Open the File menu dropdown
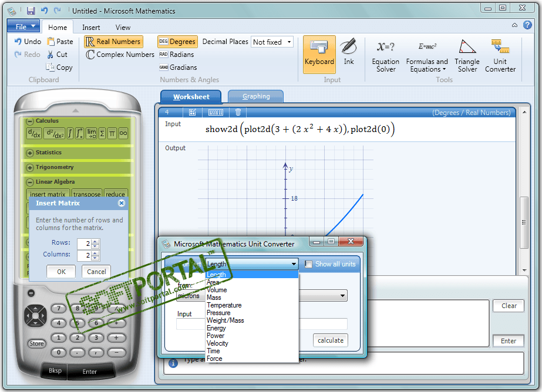This screenshot has width=542, height=392. (x=23, y=26)
